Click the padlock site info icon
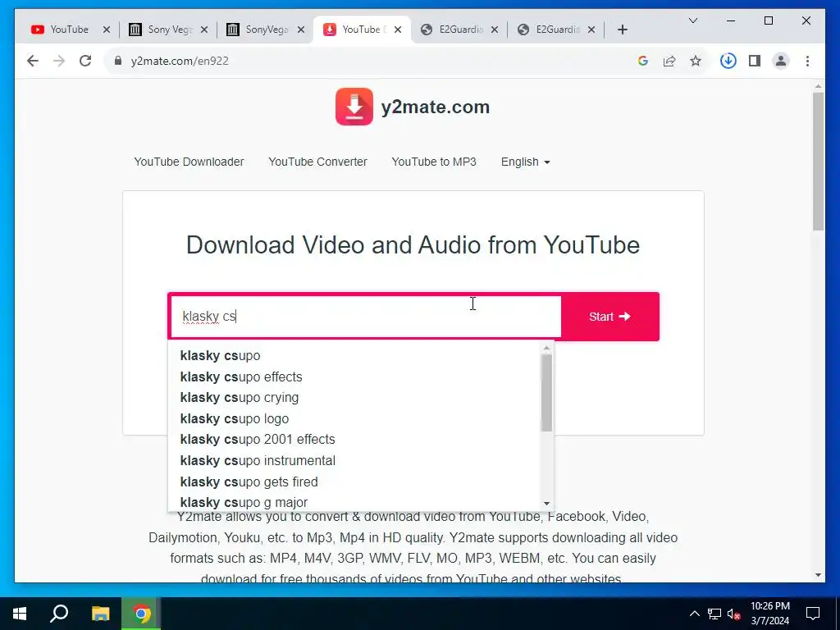This screenshot has width=840, height=630. tap(118, 61)
